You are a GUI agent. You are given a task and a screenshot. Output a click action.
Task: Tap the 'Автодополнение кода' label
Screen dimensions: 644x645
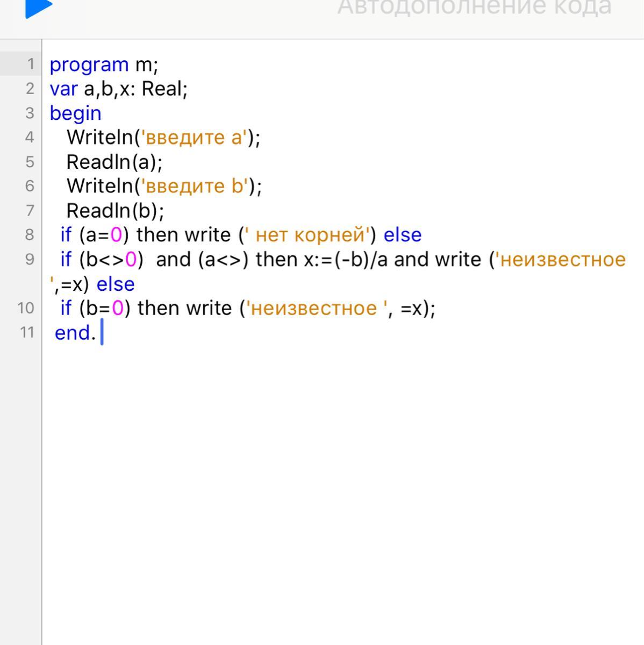[x=474, y=8]
